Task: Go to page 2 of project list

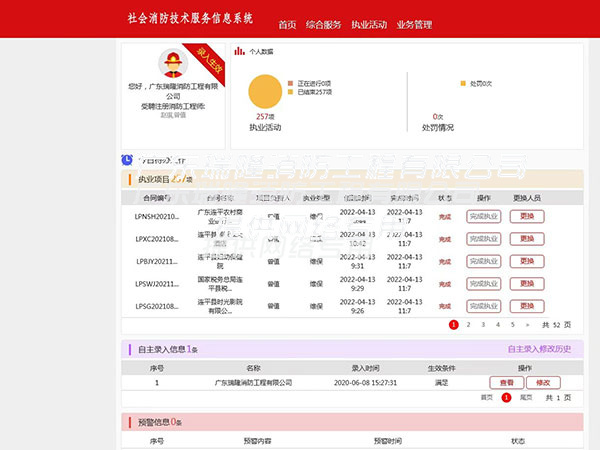Action: coord(468,324)
